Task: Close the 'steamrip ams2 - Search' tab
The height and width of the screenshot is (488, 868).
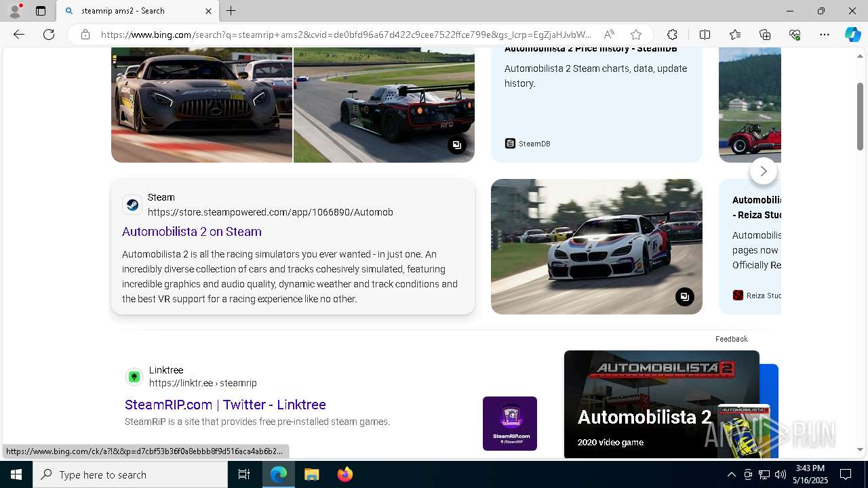Action: click(208, 11)
